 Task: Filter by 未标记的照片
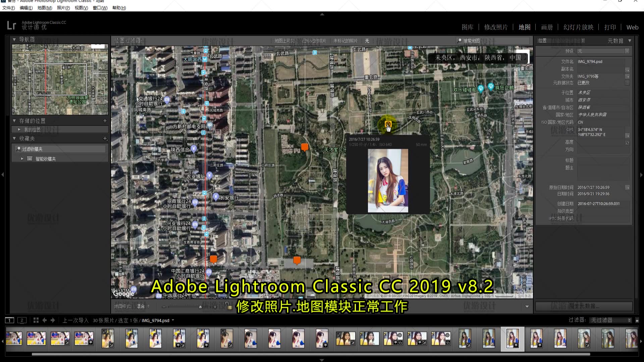[345, 41]
